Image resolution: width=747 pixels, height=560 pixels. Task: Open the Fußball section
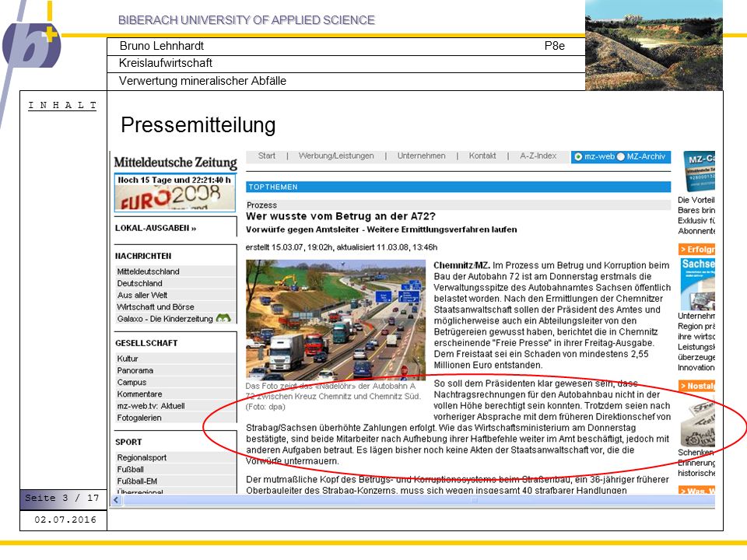(130, 470)
